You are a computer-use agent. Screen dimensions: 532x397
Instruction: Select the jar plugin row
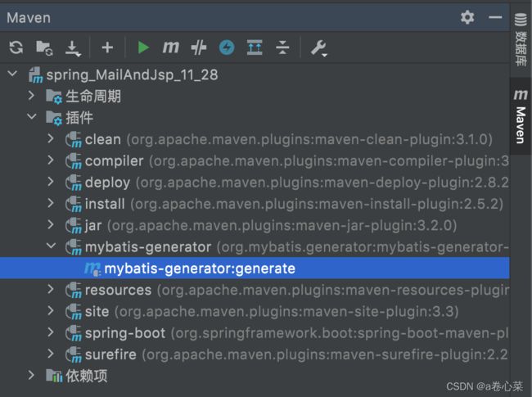255,225
